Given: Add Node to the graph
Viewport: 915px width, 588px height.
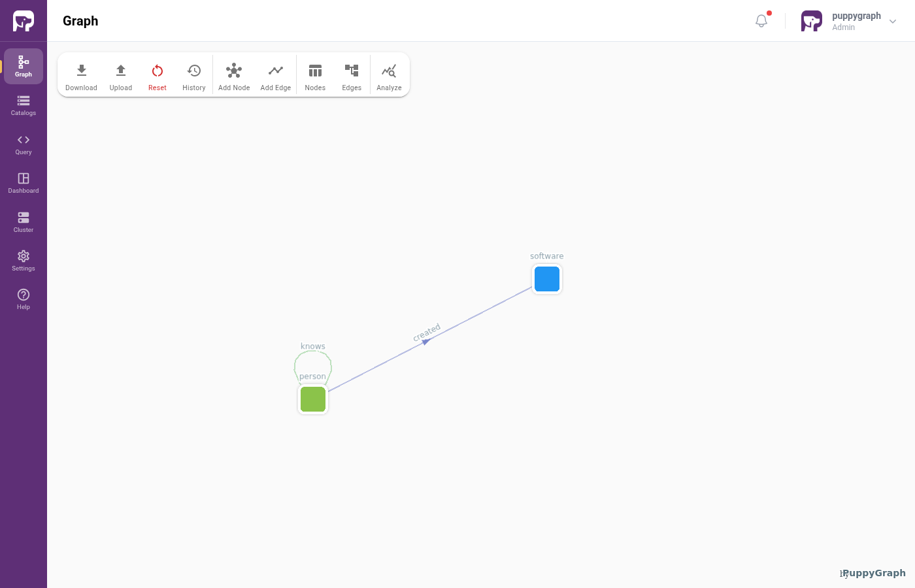Looking at the screenshot, I should point(234,76).
